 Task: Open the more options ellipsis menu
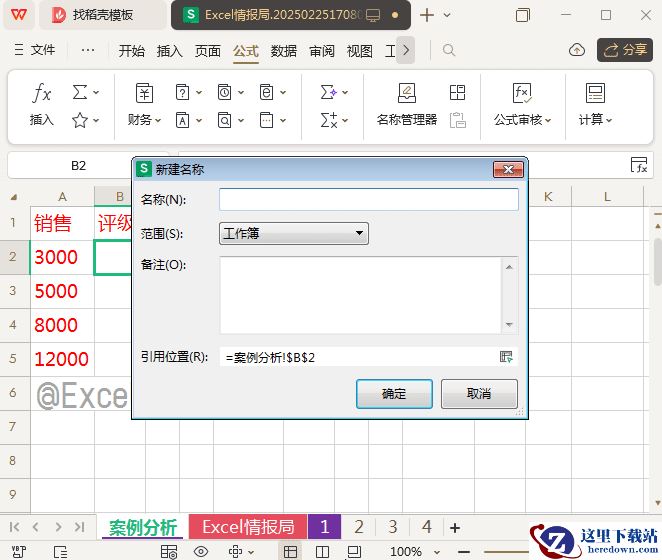tap(88, 50)
